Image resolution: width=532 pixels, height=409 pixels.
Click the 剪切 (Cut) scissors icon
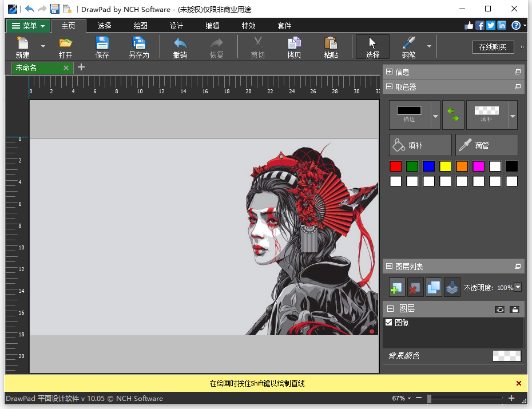pyautogui.click(x=257, y=47)
